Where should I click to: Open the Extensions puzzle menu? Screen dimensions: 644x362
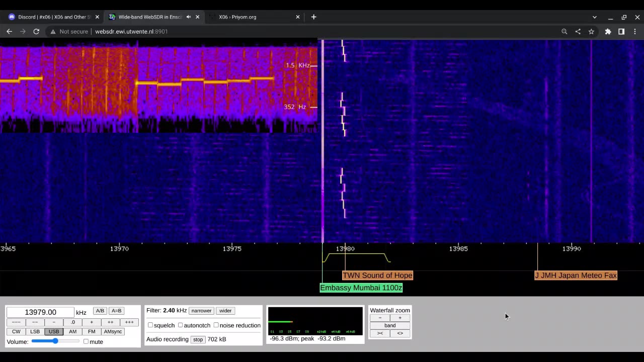(608, 31)
